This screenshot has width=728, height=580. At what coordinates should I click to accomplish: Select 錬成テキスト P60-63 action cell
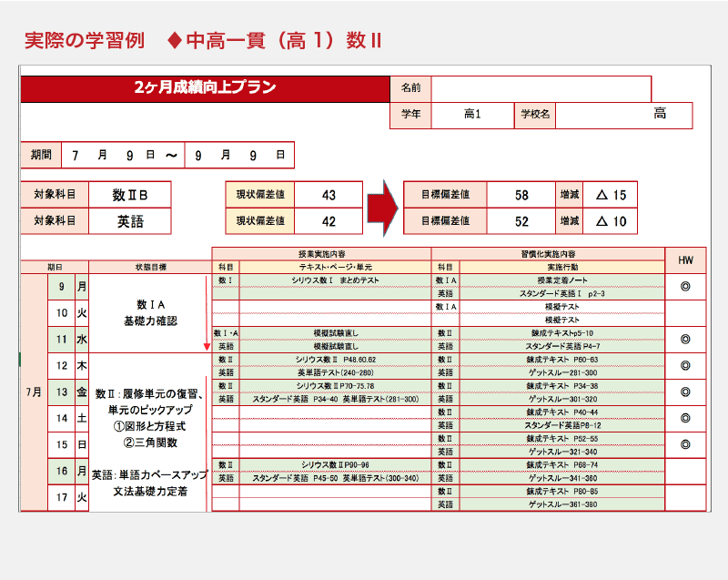point(562,360)
